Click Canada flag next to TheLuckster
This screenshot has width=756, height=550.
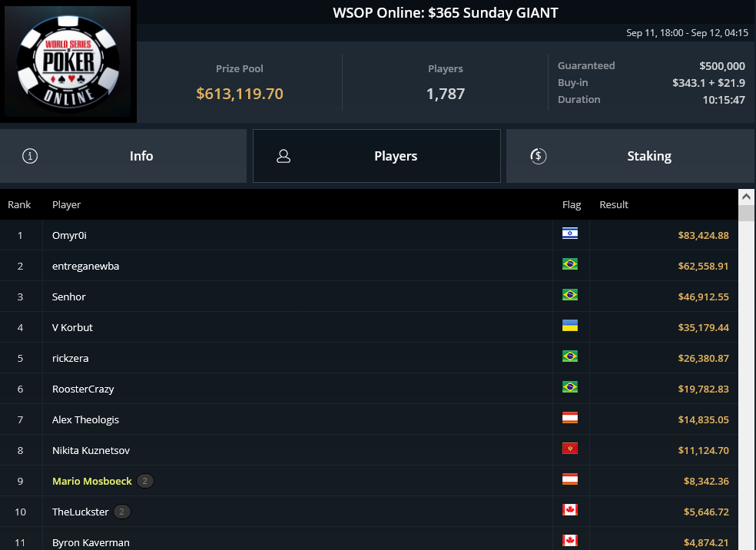tap(569, 511)
